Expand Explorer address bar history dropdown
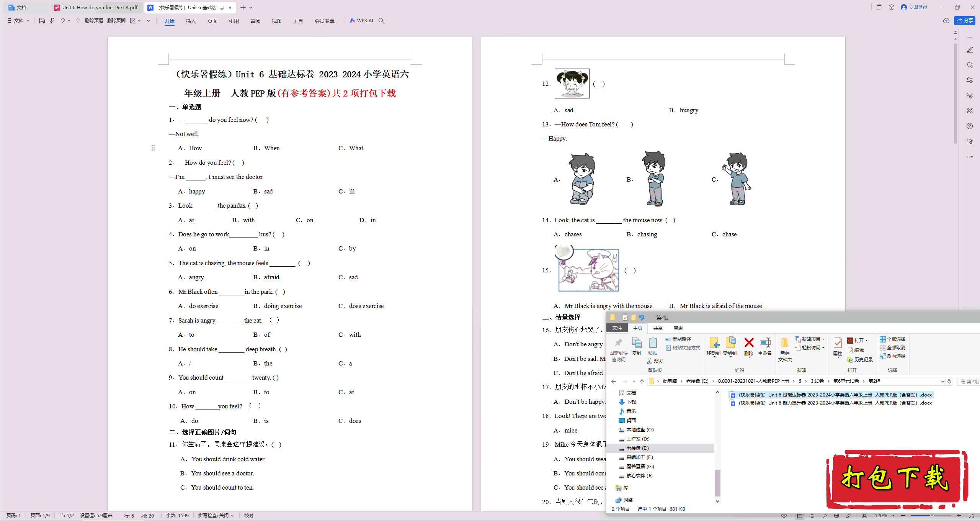The width and height of the screenshot is (980, 521). 942,381
